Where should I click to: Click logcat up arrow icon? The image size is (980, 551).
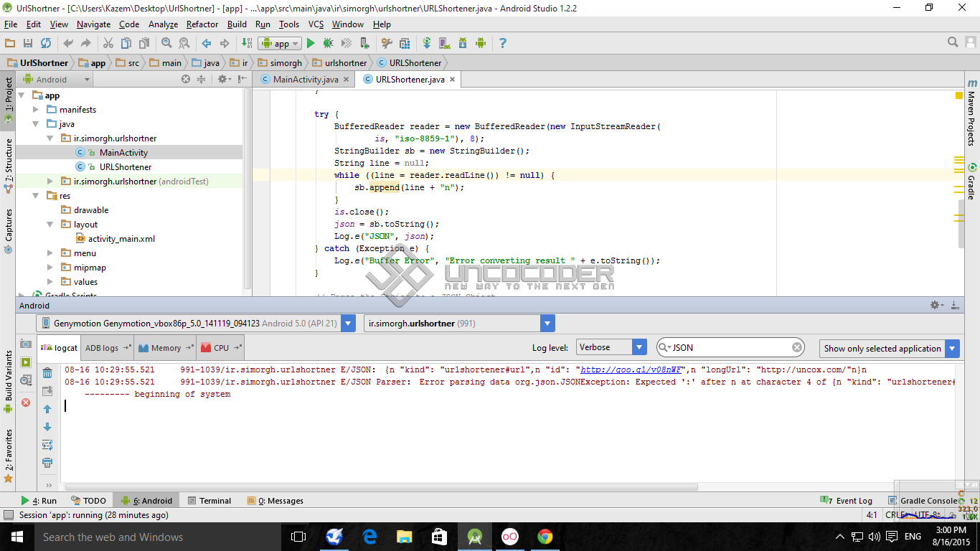pos(47,409)
